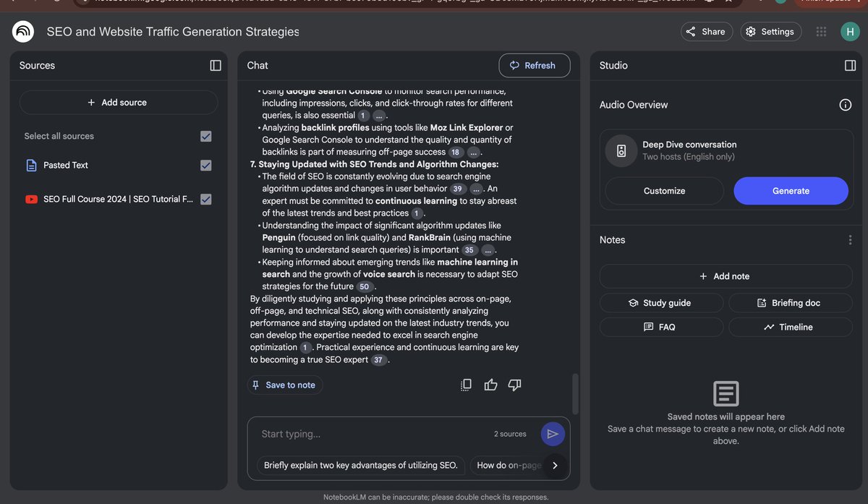The image size is (868, 504).
Task: Click citation 35 chip
Action: point(469,250)
